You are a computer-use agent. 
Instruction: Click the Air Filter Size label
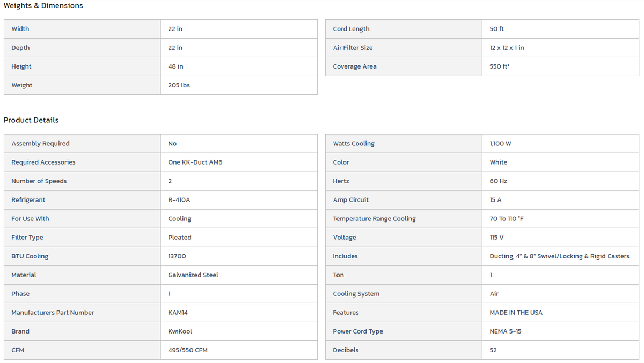click(353, 48)
